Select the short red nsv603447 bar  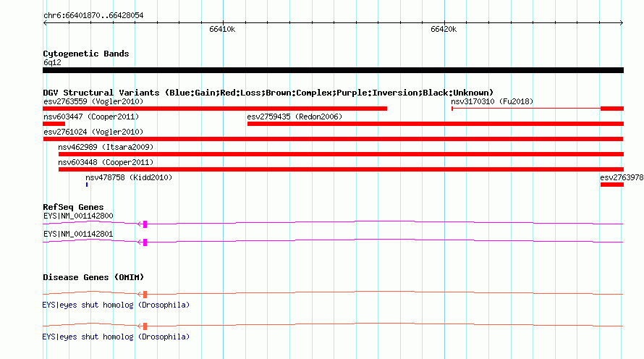54,124
